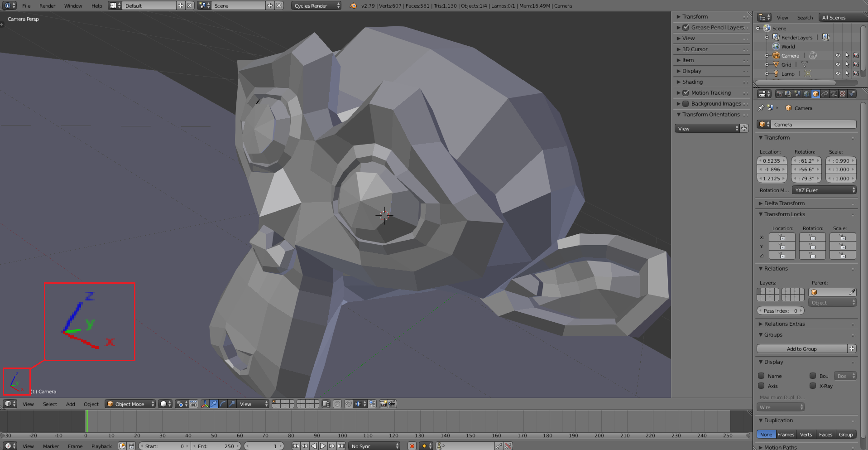Viewport: 868px width, 450px height.
Task: Play animation forward
Action: [x=323, y=446]
